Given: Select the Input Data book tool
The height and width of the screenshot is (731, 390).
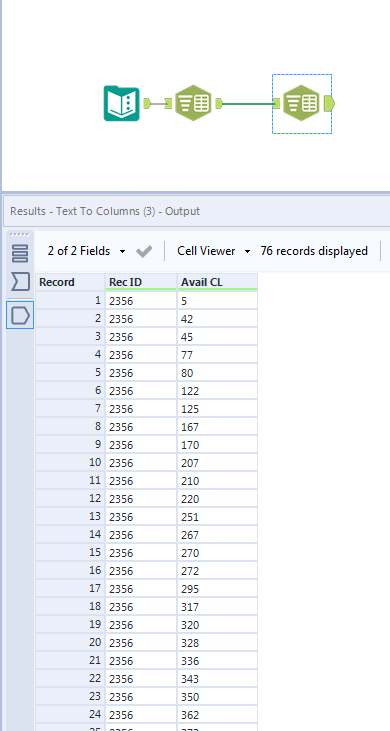Looking at the screenshot, I should (x=122, y=103).
